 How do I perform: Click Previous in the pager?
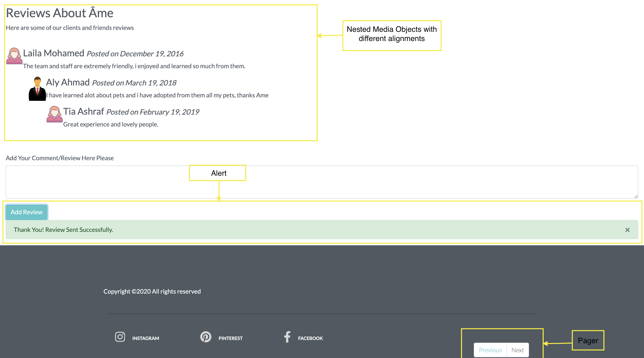pos(490,350)
